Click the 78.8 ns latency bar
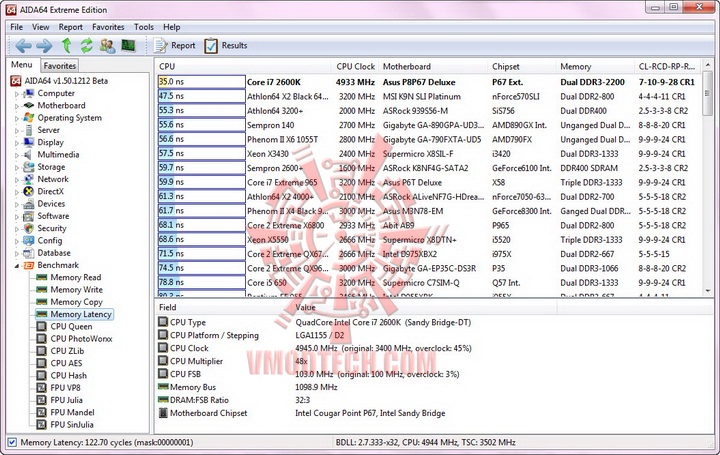 click(202, 282)
